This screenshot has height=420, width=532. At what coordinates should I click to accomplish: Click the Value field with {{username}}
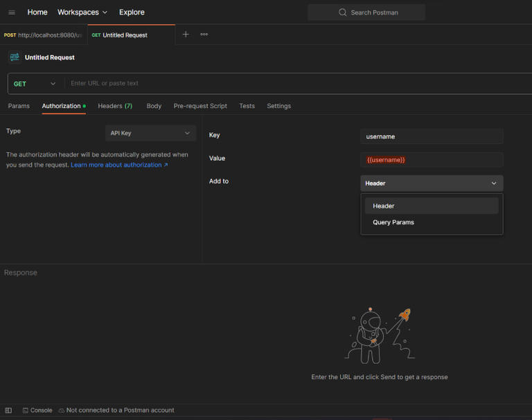click(432, 160)
